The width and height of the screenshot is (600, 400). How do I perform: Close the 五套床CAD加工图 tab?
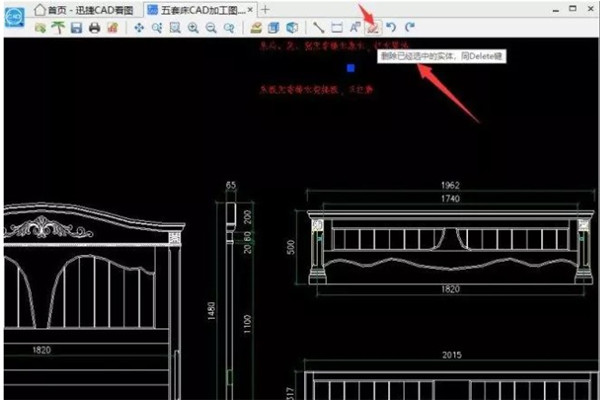coord(251,9)
